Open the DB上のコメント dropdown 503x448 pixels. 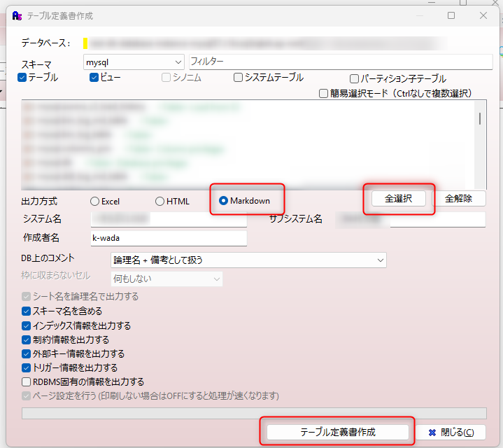coord(248,260)
